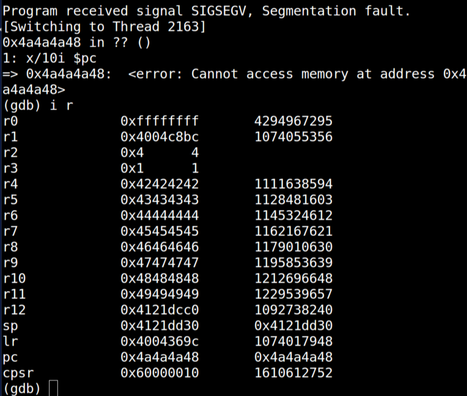467x396 pixels.
Task: Click the pc register value 0x4a4a4a48
Action: pos(160,357)
